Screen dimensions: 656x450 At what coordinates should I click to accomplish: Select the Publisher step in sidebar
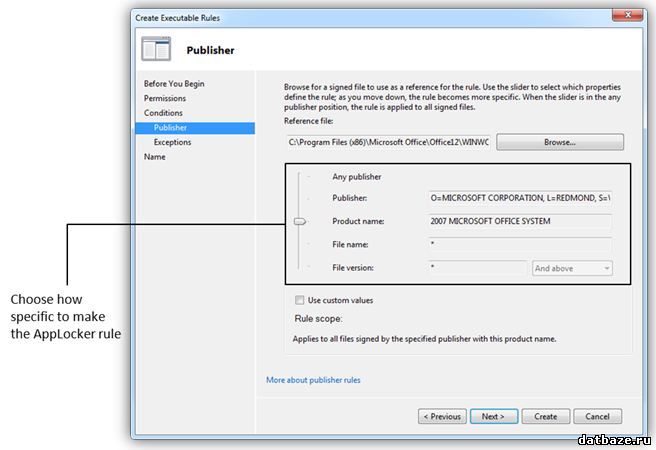coord(171,128)
